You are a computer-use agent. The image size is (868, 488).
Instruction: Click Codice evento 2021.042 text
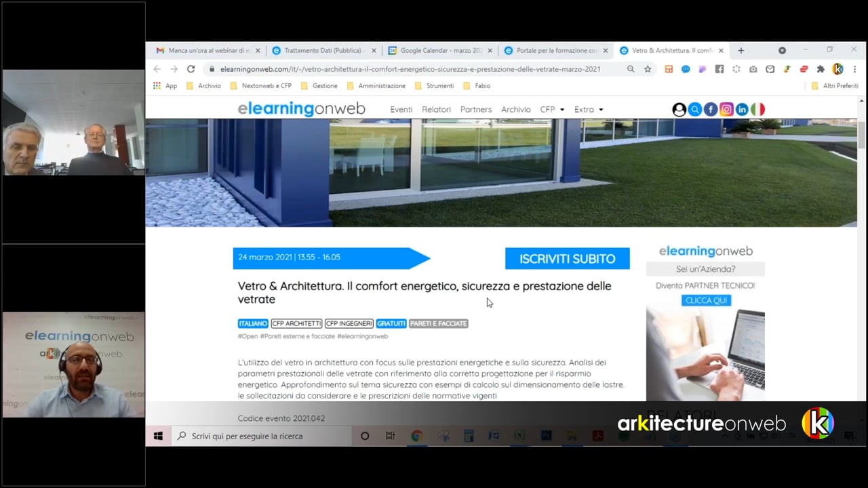coord(281,418)
